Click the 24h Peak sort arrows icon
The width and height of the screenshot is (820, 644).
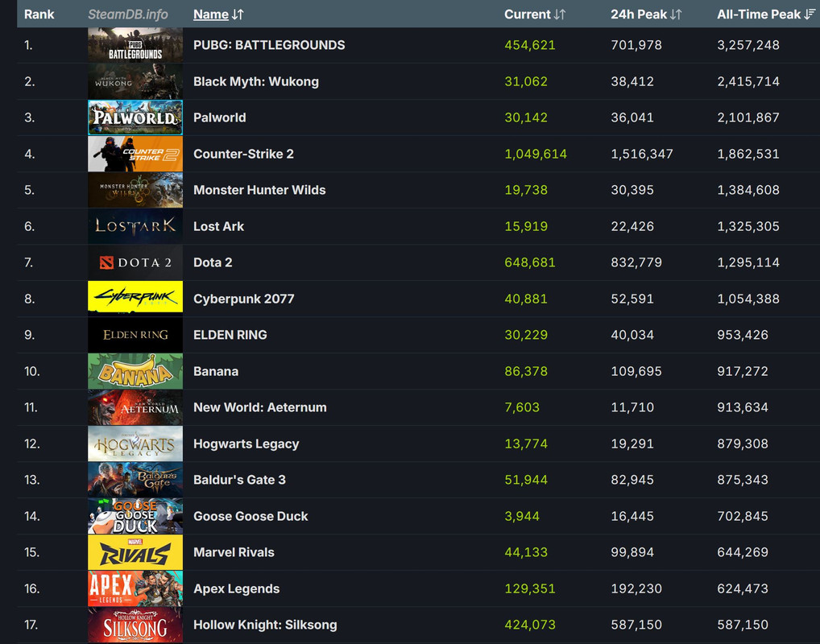click(676, 14)
